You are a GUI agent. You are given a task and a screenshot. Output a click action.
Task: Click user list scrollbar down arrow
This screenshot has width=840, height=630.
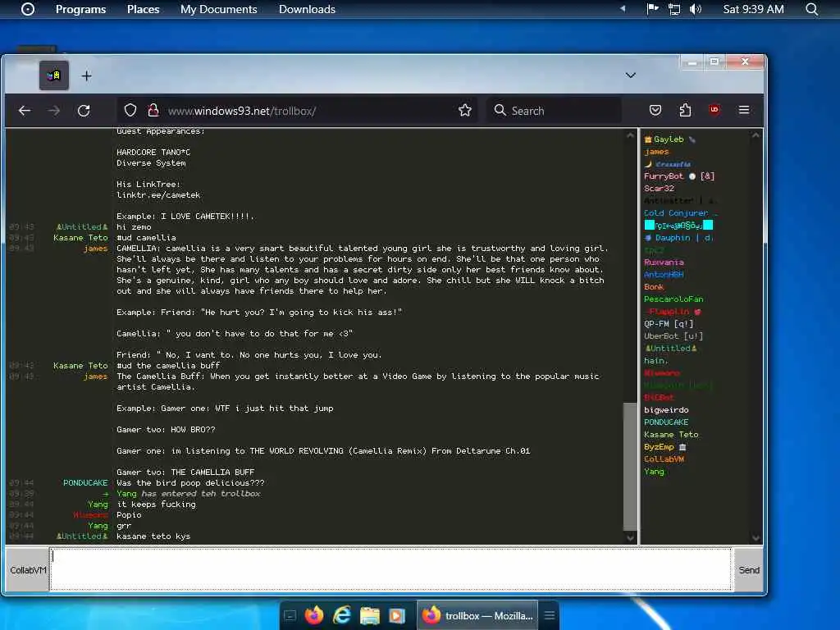coord(756,537)
